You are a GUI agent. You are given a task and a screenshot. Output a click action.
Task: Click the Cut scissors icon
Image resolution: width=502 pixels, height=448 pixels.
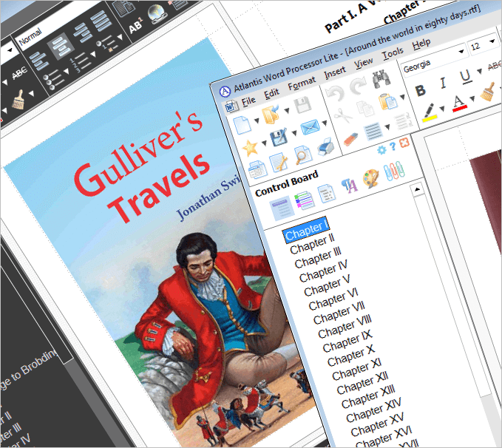tap(342, 115)
